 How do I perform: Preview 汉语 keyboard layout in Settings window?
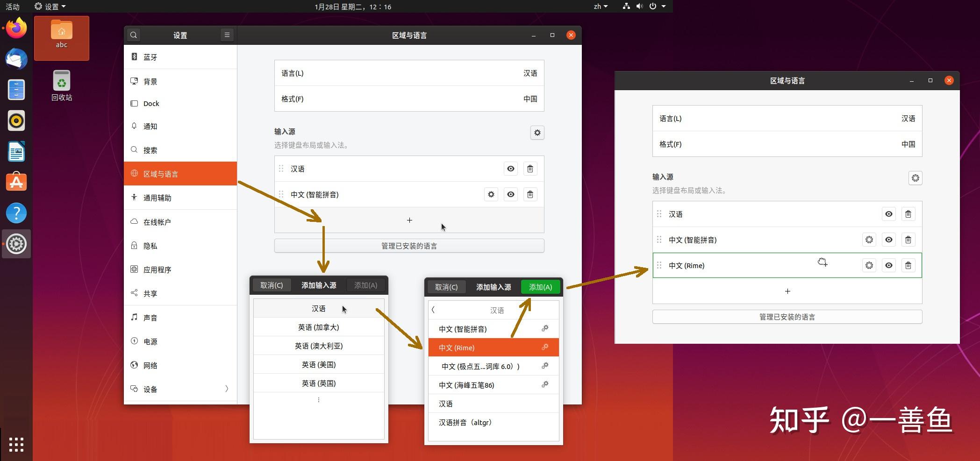(x=511, y=169)
